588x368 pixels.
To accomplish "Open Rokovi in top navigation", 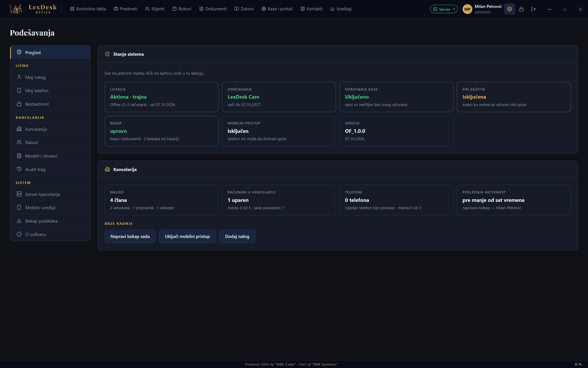I will point(182,9).
